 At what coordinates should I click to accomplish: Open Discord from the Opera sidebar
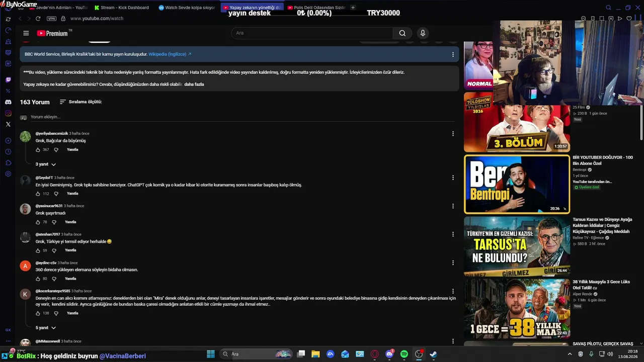tap(8, 102)
